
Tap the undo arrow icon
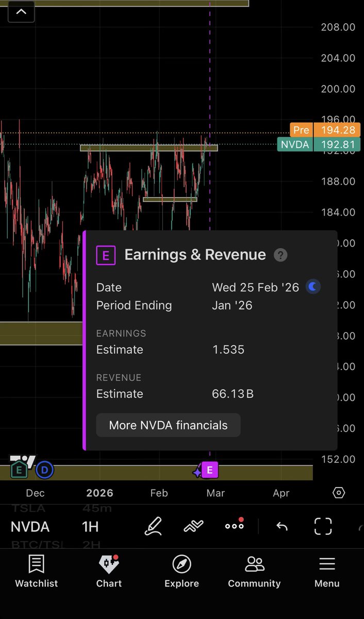pos(282,527)
